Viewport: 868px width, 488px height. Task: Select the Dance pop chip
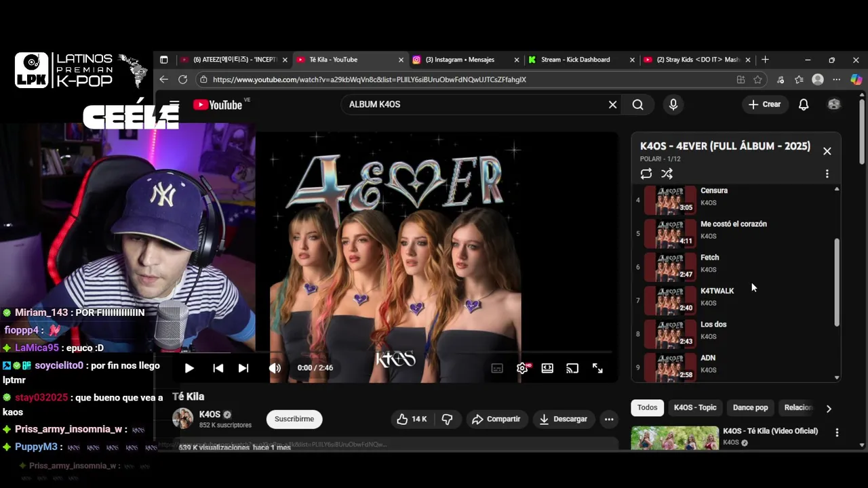(x=750, y=407)
